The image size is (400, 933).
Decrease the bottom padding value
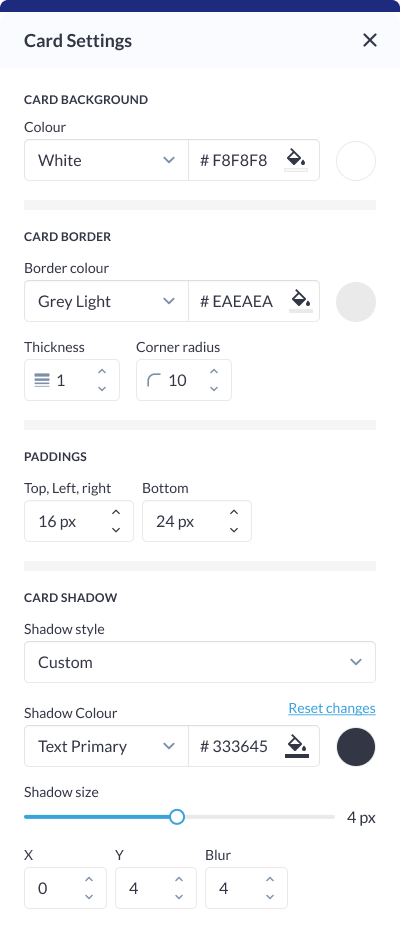(x=234, y=530)
